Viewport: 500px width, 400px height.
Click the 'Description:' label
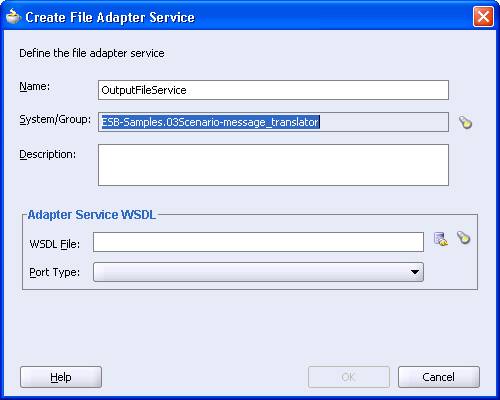pos(48,154)
